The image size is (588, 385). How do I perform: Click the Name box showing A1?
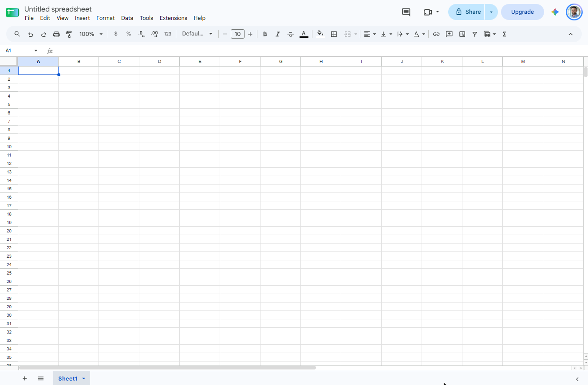pos(19,51)
